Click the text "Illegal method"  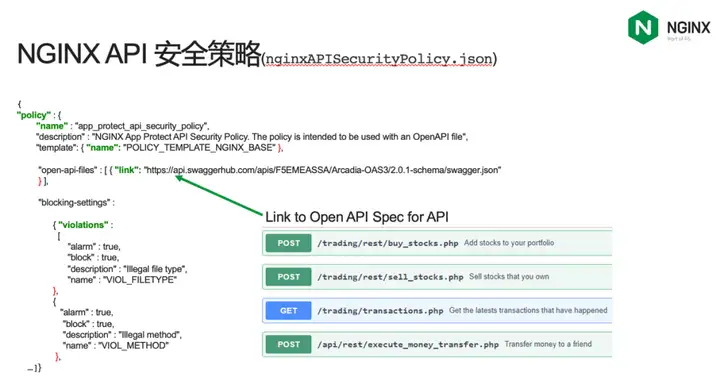coord(150,335)
